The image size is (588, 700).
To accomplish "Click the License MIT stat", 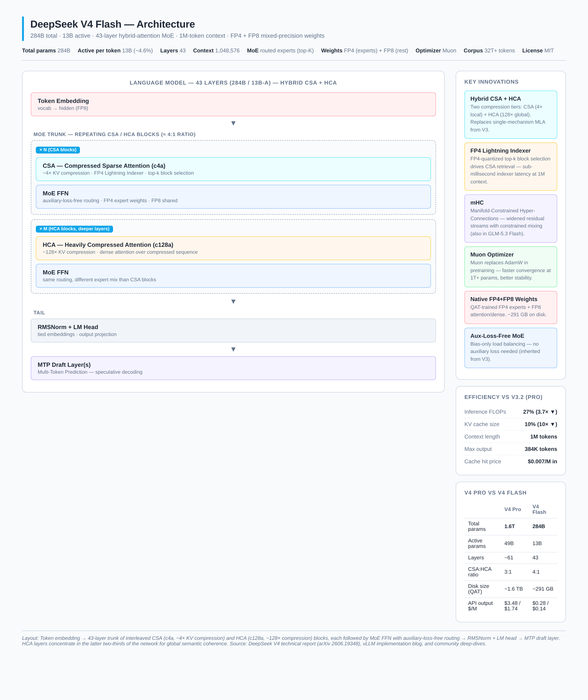I will (538, 51).
